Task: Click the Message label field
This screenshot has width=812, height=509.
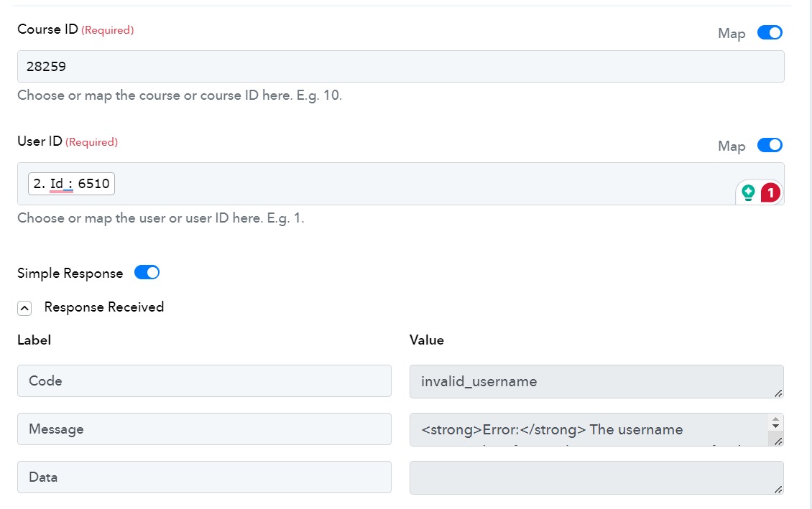Action: pos(204,429)
